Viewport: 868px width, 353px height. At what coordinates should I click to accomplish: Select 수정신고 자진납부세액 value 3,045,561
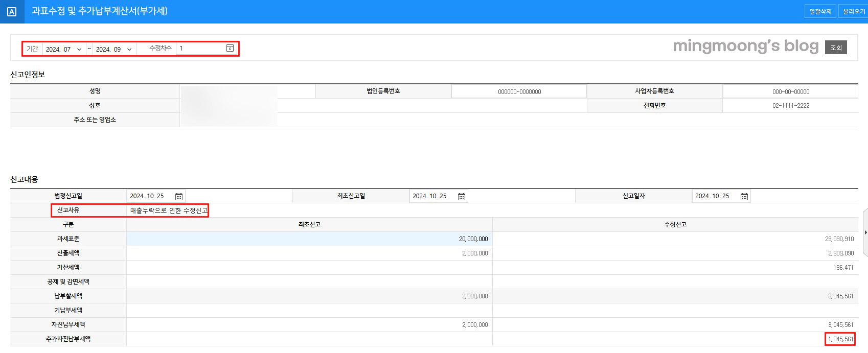(x=841, y=325)
